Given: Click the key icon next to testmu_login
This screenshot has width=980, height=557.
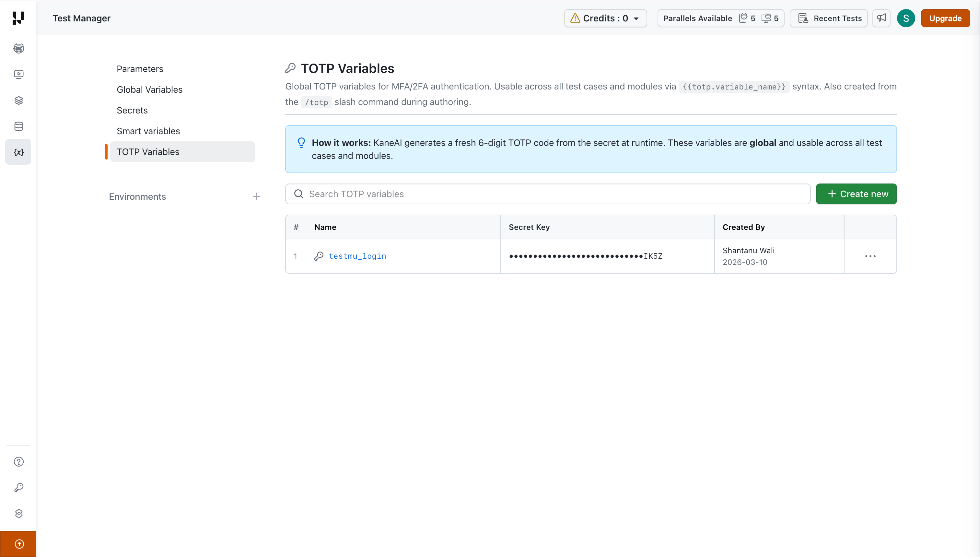Looking at the screenshot, I should [x=319, y=256].
